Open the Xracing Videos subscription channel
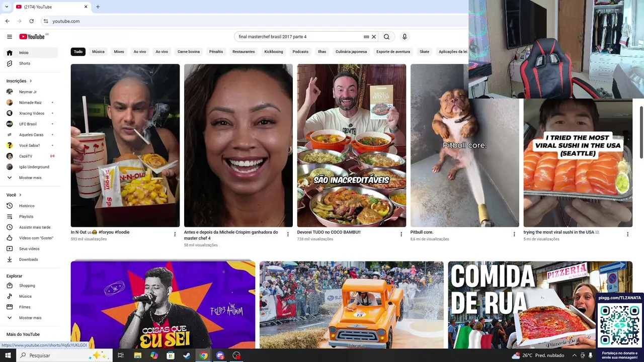Image resolution: width=644 pixels, height=362 pixels. pyautogui.click(x=31, y=114)
